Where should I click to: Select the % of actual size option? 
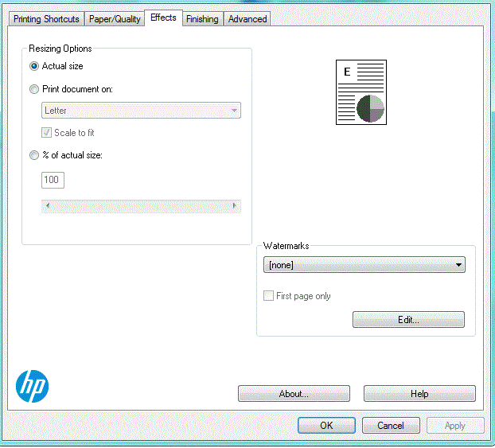(34, 155)
